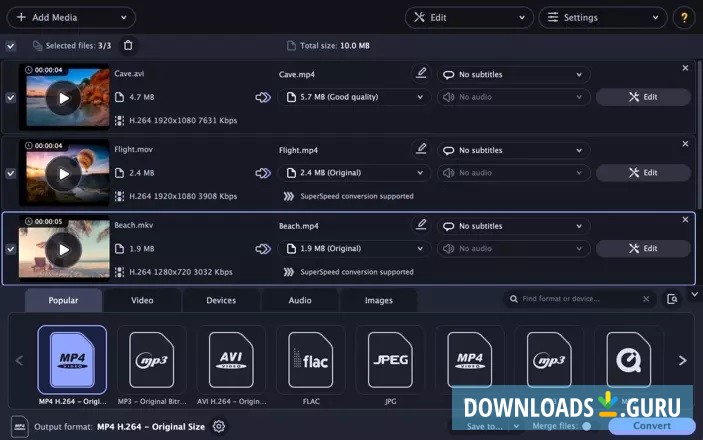This screenshot has width=703, height=440.
Task: Go to previous formats with left arrow
Action: 19,360
